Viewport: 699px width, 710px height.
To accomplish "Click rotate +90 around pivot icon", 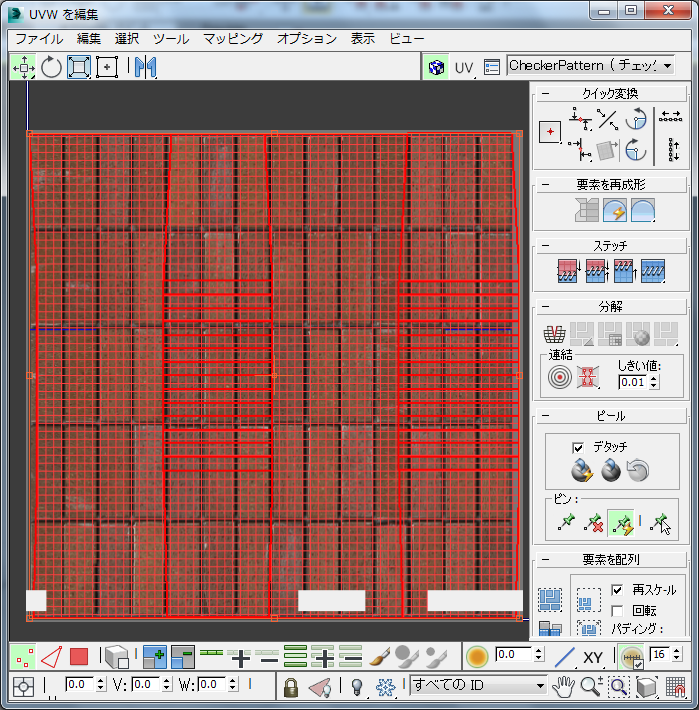I will tap(636, 119).
